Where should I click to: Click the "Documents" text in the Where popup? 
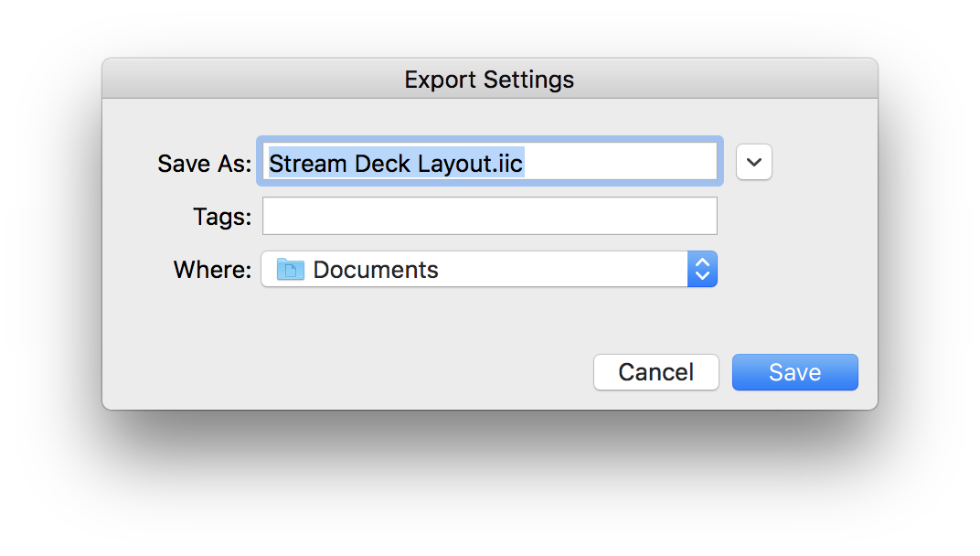376,270
